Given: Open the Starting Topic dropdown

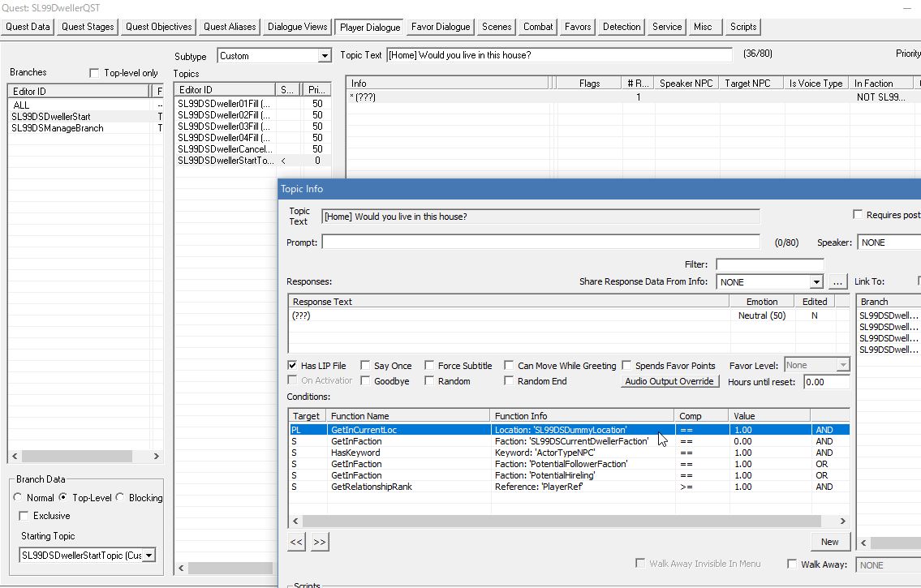Looking at the screenshot, I should pos(148,556).
